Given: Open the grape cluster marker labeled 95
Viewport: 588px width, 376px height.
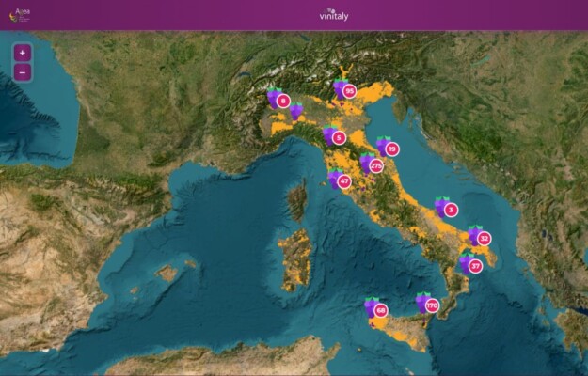Looking at the screenshot, I should coord(344,90).
